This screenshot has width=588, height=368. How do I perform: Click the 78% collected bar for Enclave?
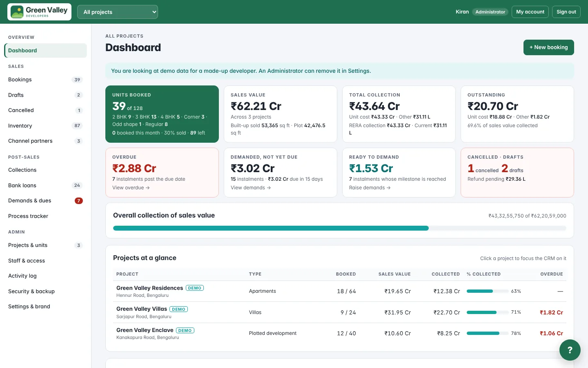click(x=487, y=333)
